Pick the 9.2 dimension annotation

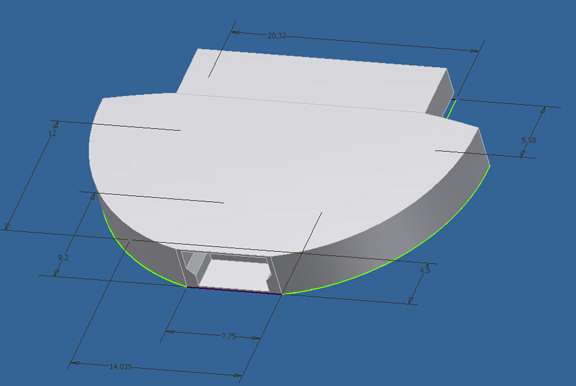pos(63,258)
